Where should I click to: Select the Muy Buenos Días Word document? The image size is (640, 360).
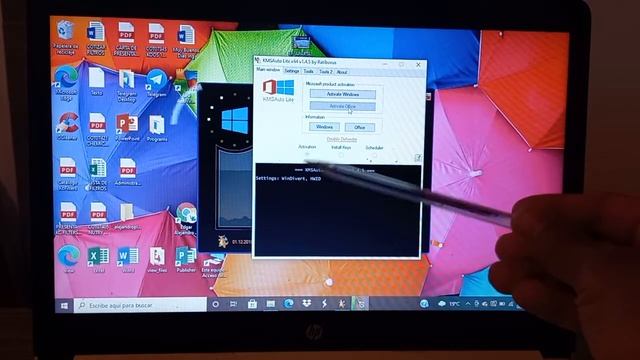coord(186,41)
